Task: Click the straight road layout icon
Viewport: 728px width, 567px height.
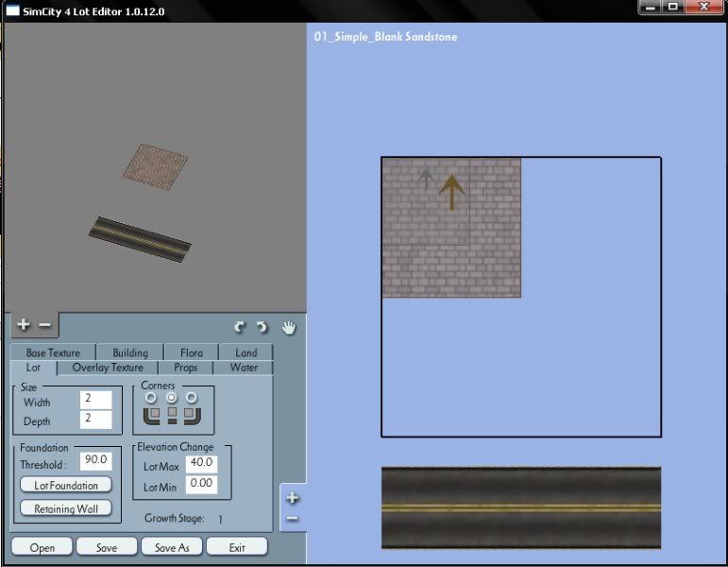Action: [172, 416]
